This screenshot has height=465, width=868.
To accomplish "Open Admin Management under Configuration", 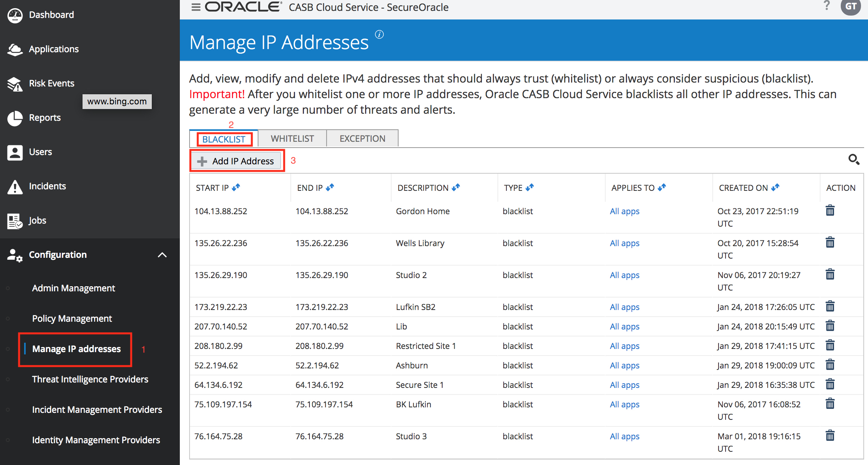I will (x=74, y=288).
